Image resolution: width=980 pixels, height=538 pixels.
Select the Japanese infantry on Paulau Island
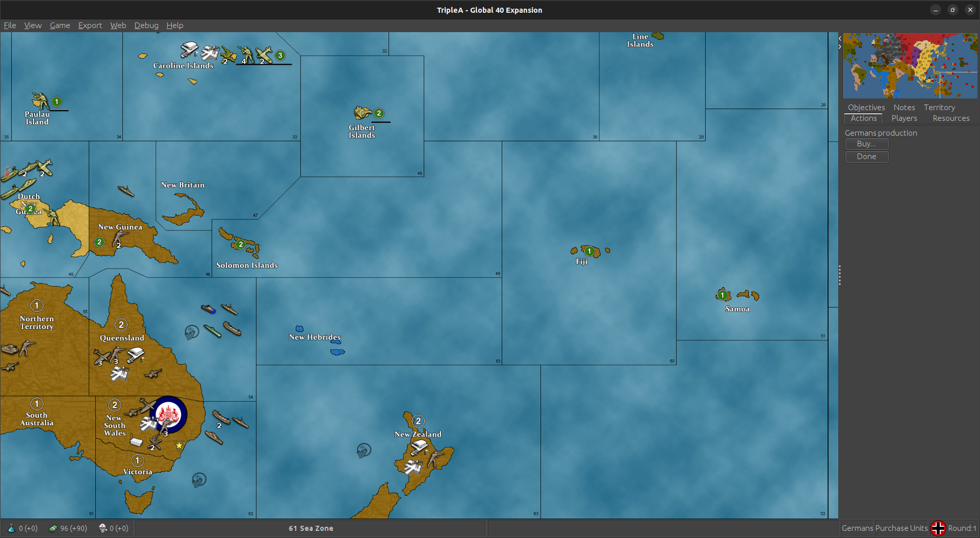coord(40,101)
